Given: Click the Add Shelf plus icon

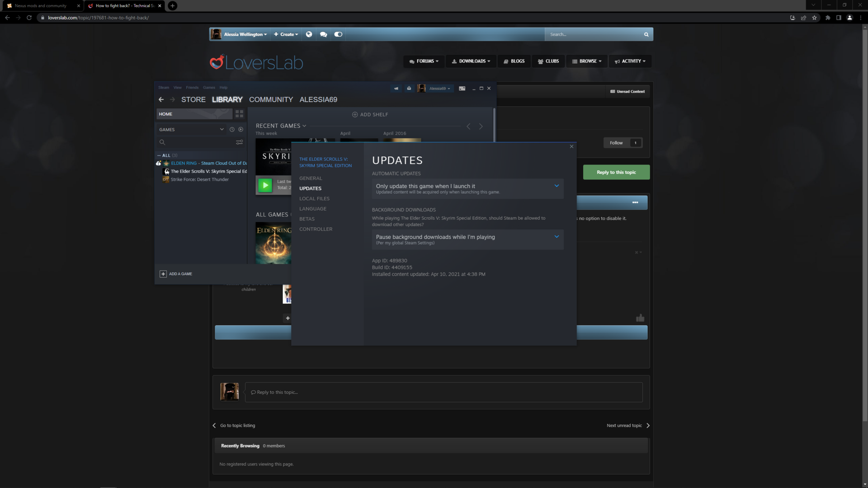Looking at the screenshot, I should [x=355, y=115].
